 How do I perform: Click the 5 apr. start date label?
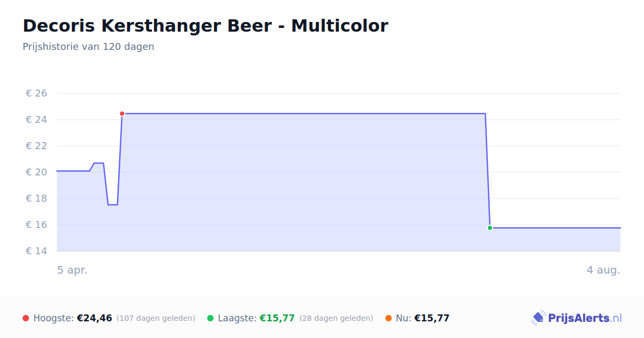(x=72, y=270)
